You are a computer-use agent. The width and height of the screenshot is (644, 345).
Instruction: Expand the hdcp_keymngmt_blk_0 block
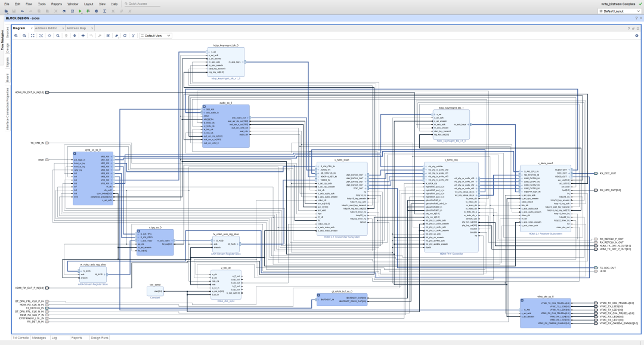(x=209, y=52)
